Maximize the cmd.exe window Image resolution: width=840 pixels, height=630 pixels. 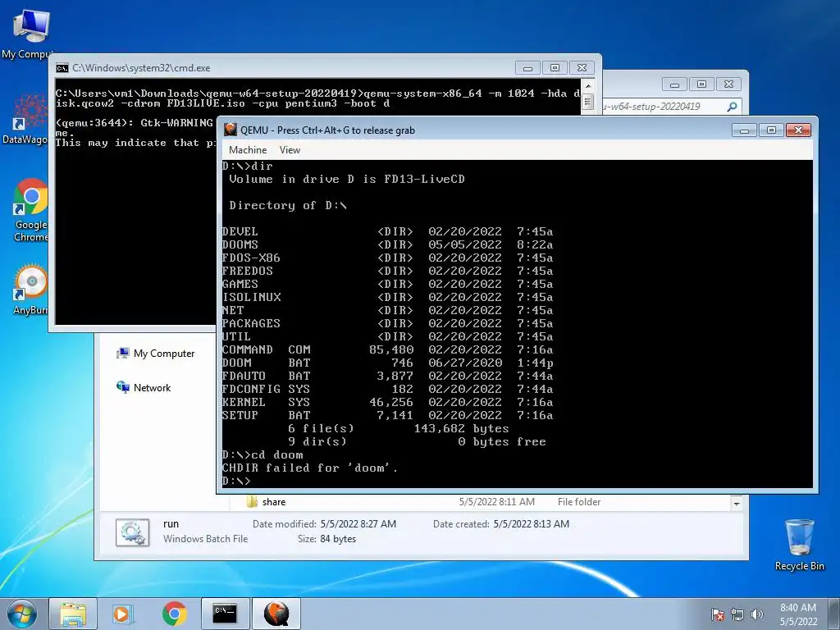point(555,68)
